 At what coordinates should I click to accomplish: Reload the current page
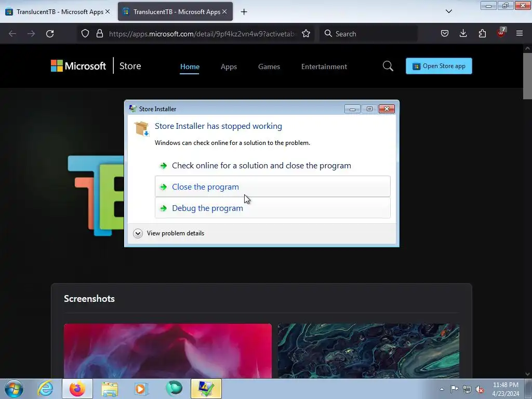(x=50, y=34)
